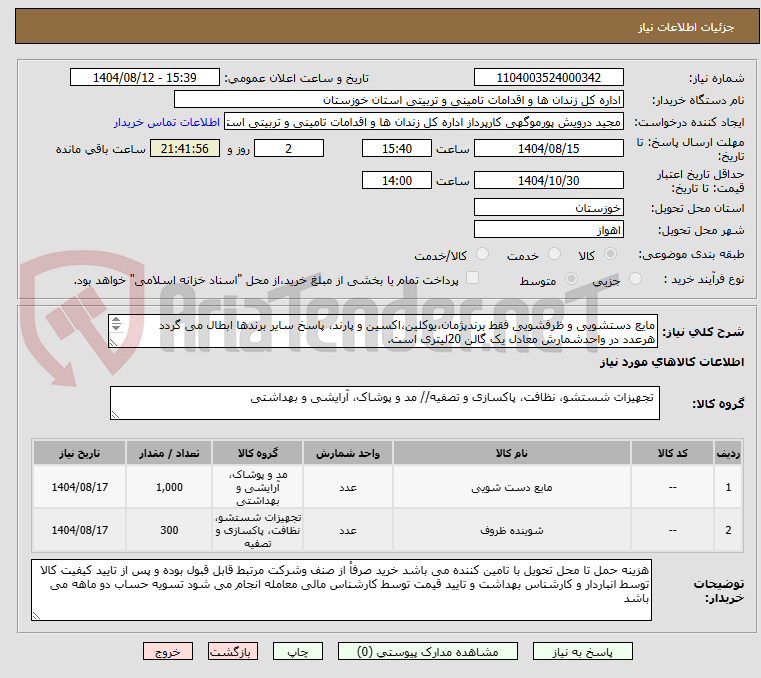Viewport: 761px width, 678px height.
Task: Click the ایجاد کننده درخواست field
Action: tap(424, 122)
